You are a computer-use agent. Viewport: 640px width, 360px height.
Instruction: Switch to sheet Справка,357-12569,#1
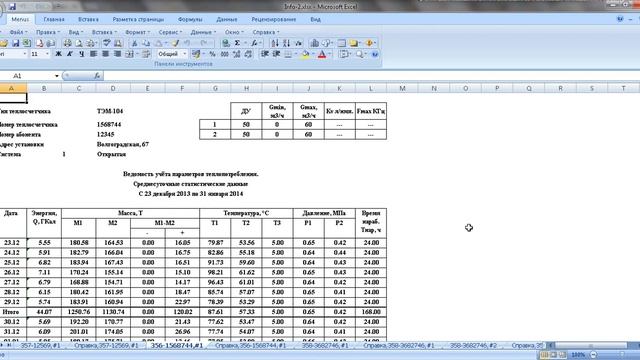106,345
